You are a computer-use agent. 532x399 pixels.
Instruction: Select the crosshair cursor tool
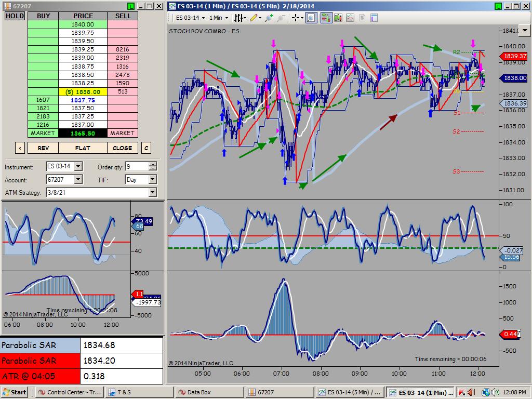pyautogui.click(x=295, y=18)
